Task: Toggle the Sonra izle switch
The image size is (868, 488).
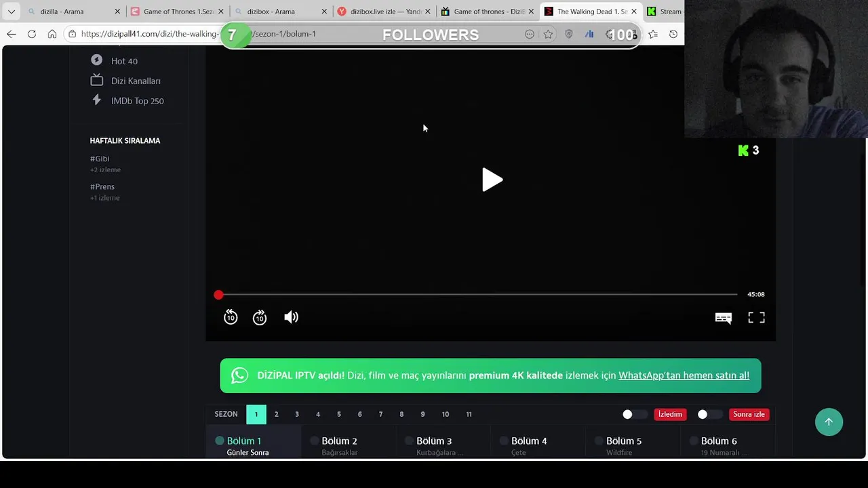Action: (x=710, y=414)
